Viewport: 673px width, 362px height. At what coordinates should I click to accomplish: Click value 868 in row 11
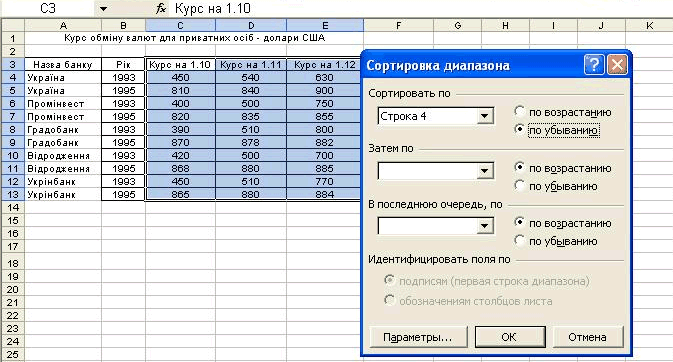(180, 168)
